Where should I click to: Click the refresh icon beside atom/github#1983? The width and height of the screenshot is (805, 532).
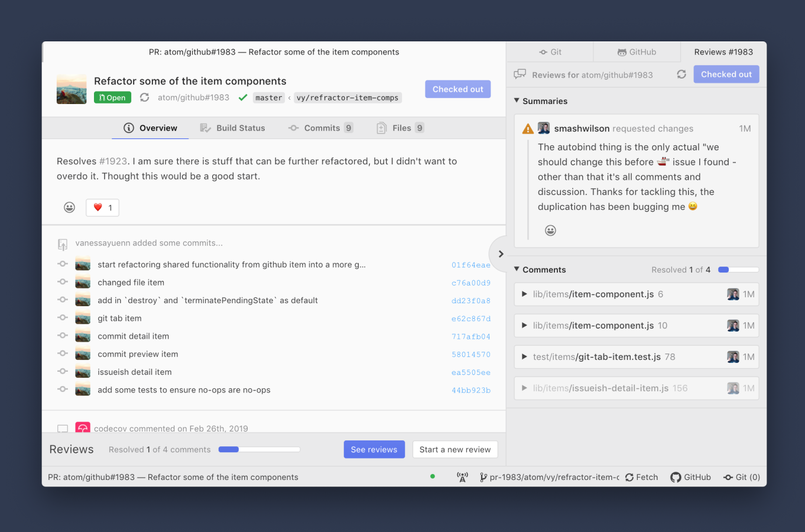[144, 98]
